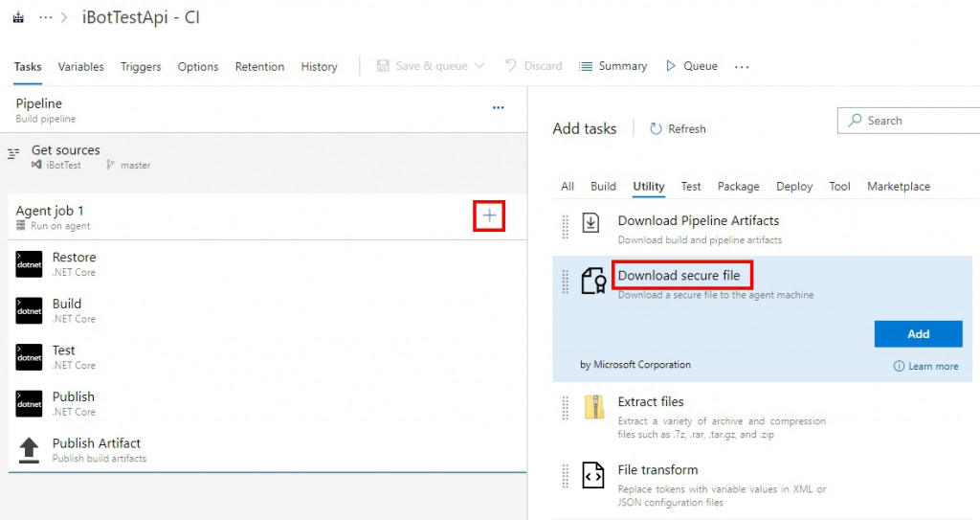Click the Extract files zip icon
The image size is (980, 520).
click(x=594, y=407)
